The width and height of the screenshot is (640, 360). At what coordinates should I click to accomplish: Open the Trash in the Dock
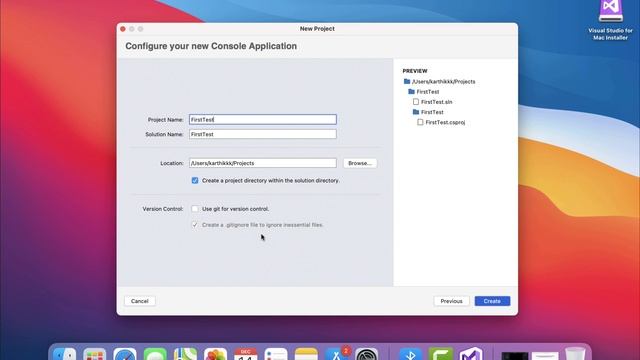[x=576, y=354]
